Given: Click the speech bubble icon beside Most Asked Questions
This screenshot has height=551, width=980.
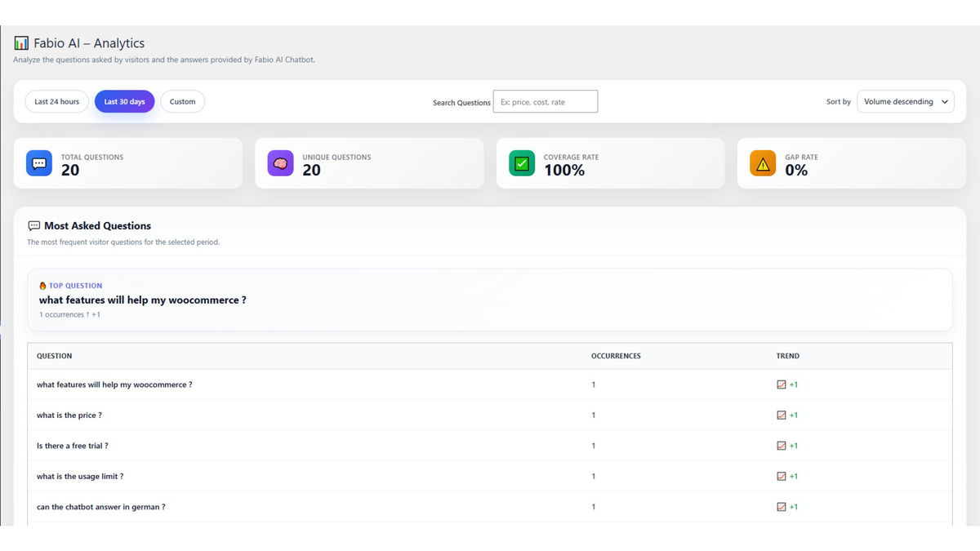Looking at the screenshot, I should 34,226.
